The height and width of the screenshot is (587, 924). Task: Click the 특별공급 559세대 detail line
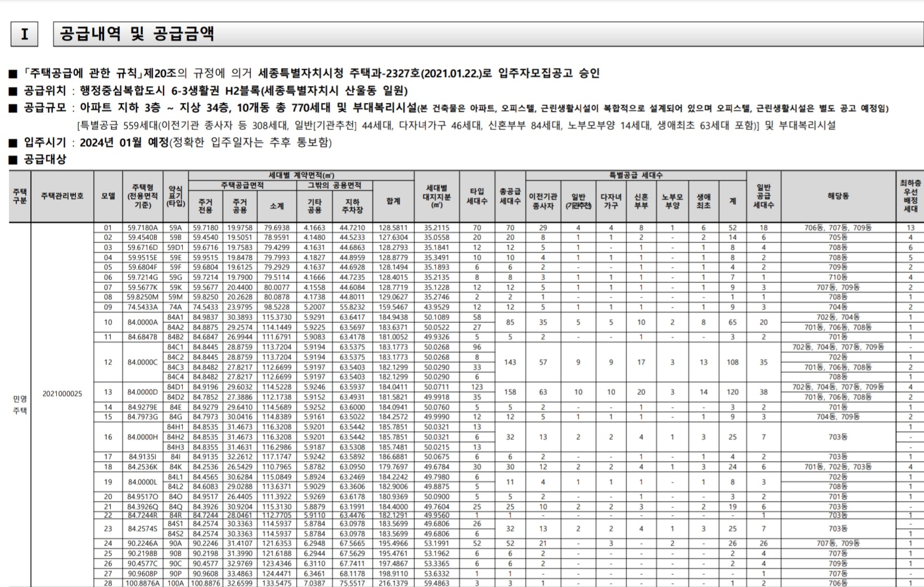tap(456, 125)
